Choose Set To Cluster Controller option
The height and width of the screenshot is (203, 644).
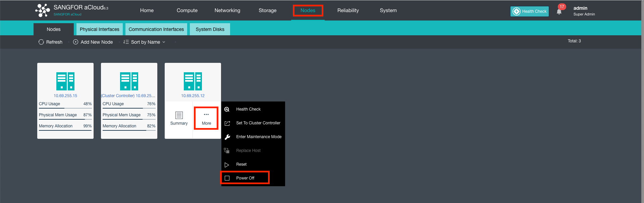click(x=253, y=123)
